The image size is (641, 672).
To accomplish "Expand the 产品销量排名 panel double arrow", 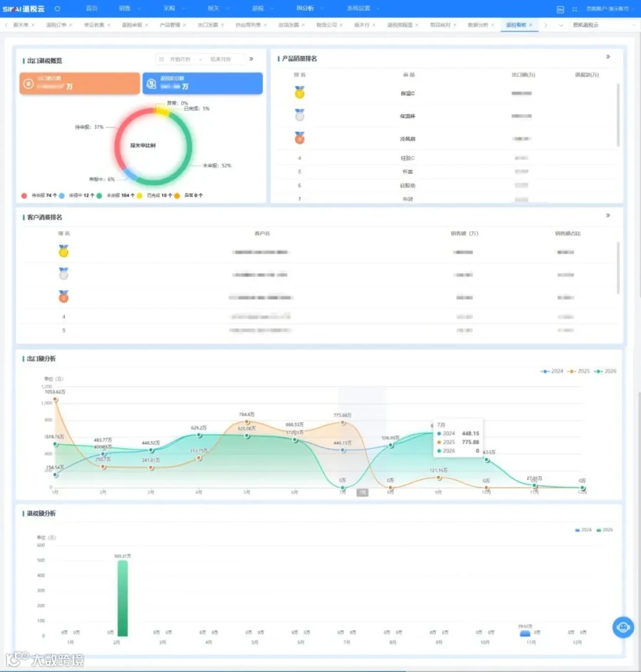I will [x=608, y=56].
